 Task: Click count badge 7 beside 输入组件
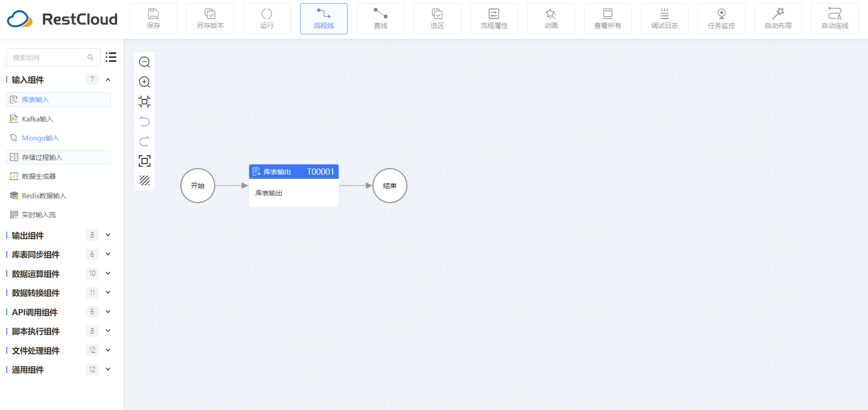[92, 79]
